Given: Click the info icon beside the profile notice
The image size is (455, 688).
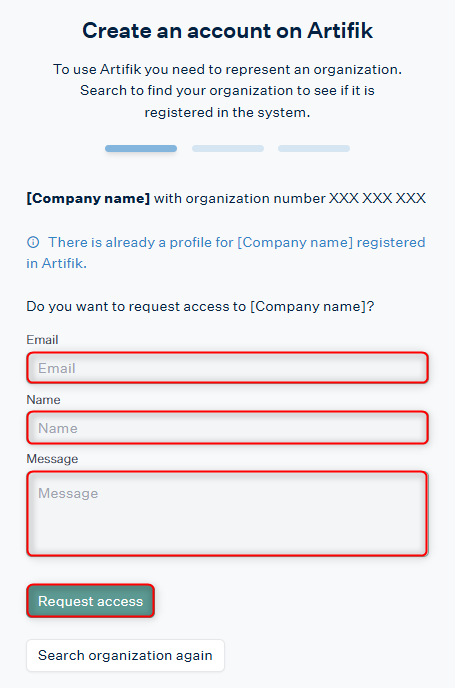Looking at the screenshot, I should [x=33, y=242].
